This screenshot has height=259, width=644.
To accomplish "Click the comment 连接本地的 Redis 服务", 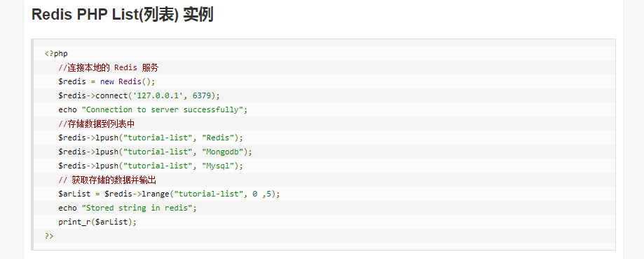I will click(x=109, y=67).
